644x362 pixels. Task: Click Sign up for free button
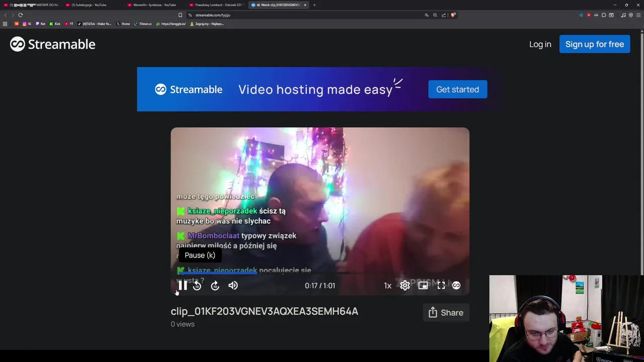pos(595,44)
